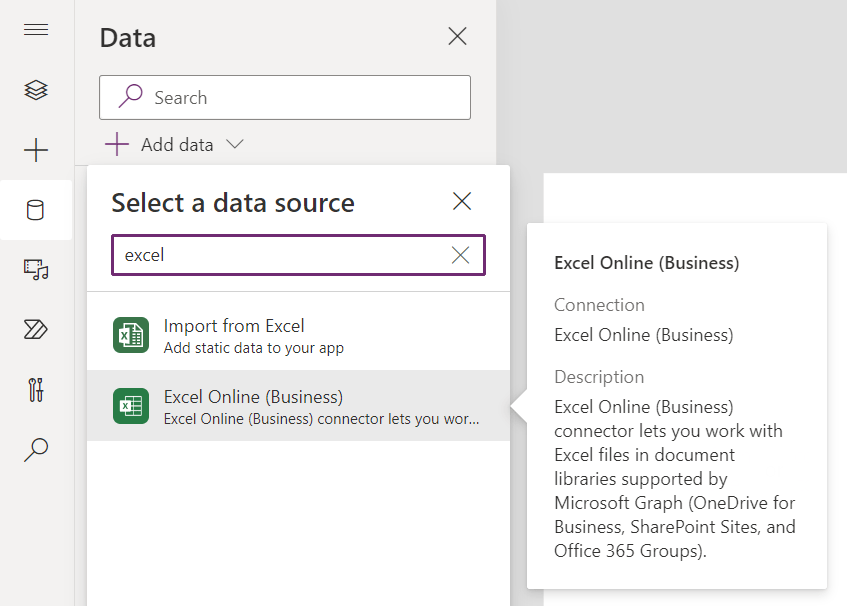Close the Select a data source flyout
Viewport: 847px width, 606px height.
click(x=462, y=201)
